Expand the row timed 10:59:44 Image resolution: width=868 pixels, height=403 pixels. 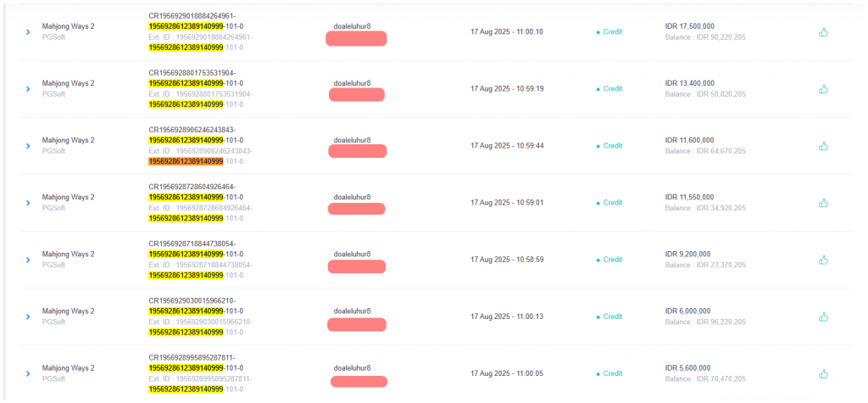click(28, 146)
